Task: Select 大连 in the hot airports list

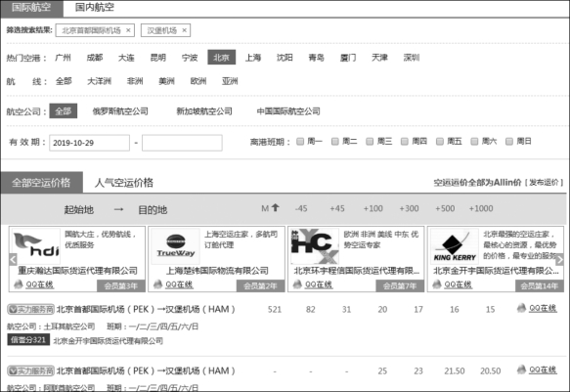Action: [126, 58]
